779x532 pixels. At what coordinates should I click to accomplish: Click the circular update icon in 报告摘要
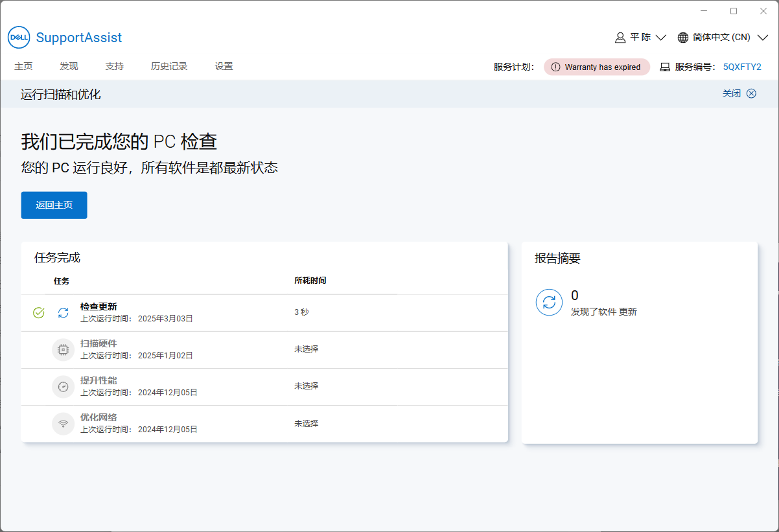[x=549, y=303]
